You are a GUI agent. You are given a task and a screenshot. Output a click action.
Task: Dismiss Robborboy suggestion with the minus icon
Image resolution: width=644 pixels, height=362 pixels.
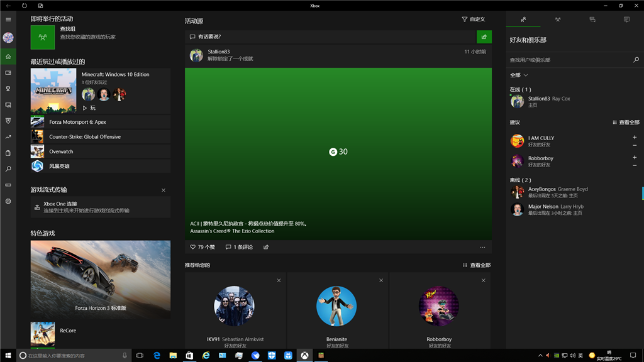click(x=635, y=165)
